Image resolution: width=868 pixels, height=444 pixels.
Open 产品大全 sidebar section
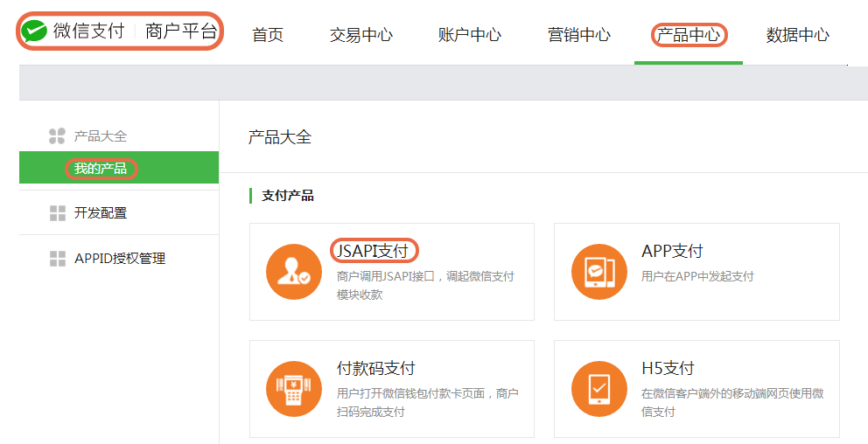[101, 136]
